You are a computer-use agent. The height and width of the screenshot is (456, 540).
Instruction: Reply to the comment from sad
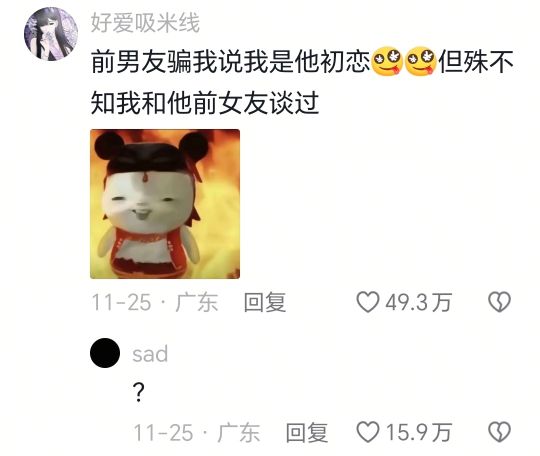(307, 432)
